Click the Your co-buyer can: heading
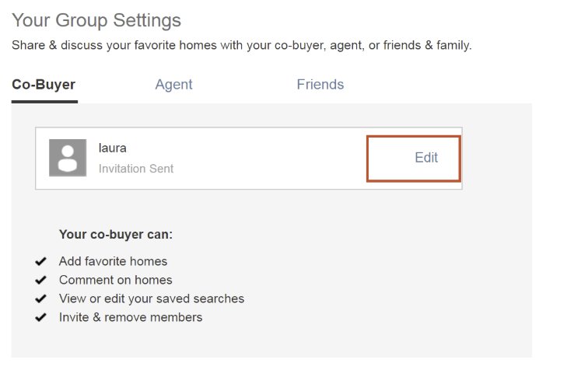 115,235
